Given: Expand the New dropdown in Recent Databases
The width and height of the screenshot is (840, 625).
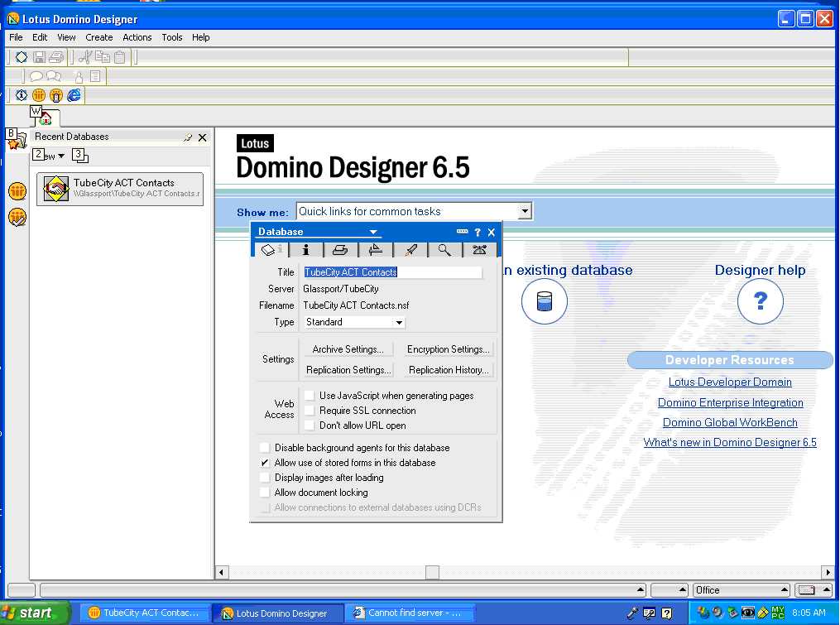Looking at the screenshot, I should (61, 156).
